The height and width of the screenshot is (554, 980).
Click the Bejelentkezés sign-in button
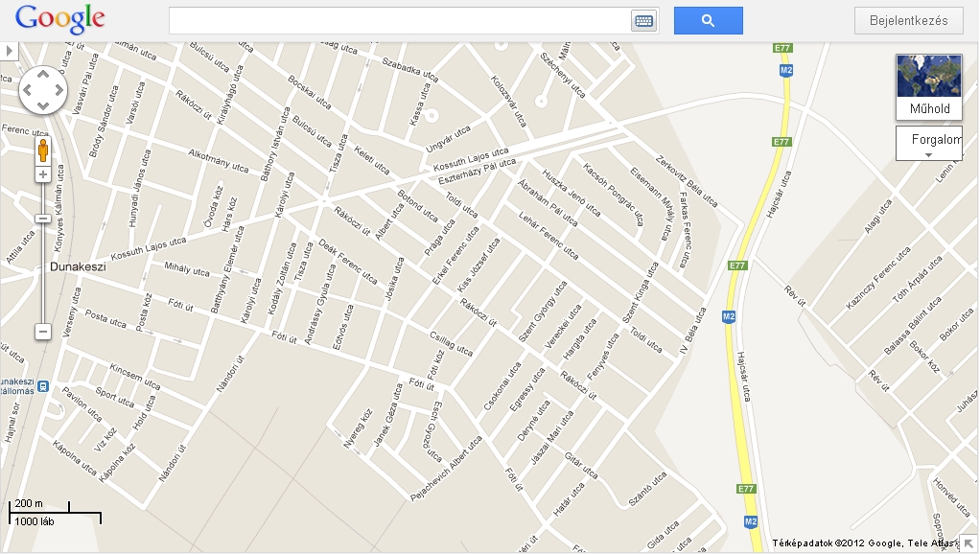(909, 21)
